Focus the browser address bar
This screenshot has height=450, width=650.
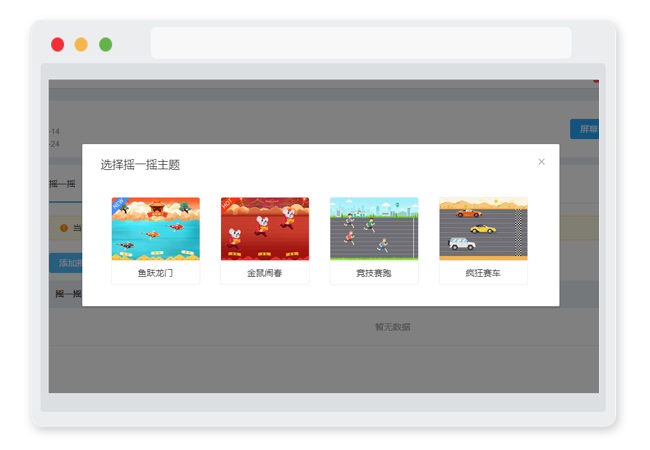[x=361, y=43]
